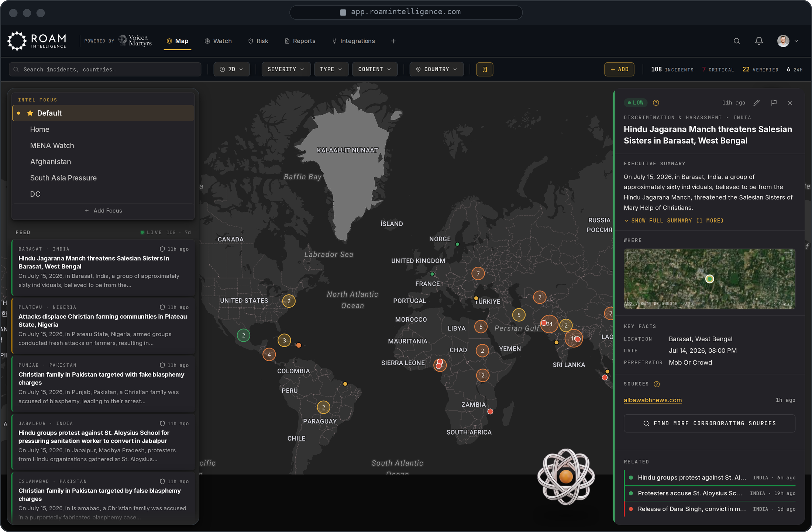Switch to the Map tab
The height and width of the screenshot is (532, 812).
tap(178, 41)
